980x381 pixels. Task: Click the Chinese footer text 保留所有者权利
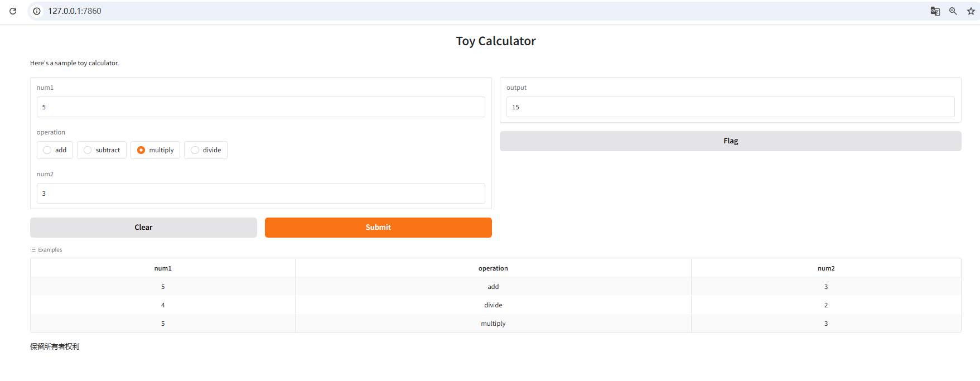point(55,346)
